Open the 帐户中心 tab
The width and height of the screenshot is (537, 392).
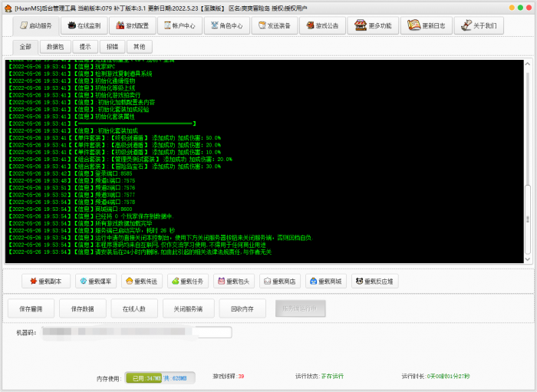[x=180, y=25]
